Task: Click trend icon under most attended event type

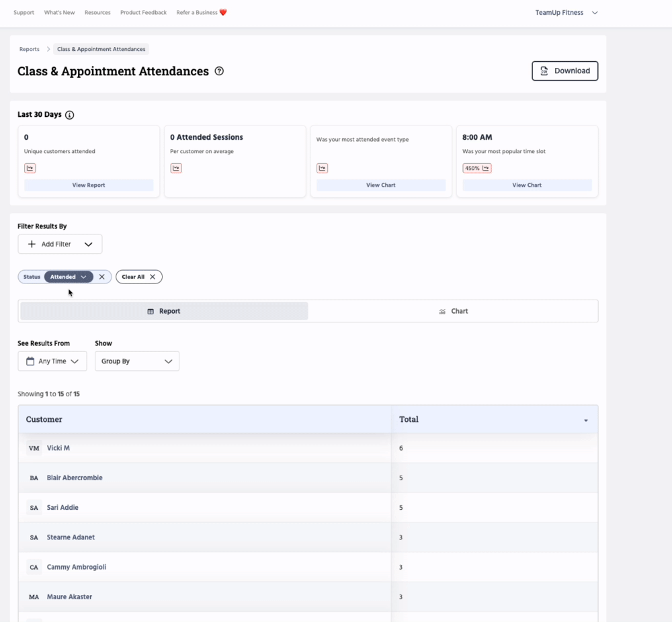Action: (x=322, y=169)
